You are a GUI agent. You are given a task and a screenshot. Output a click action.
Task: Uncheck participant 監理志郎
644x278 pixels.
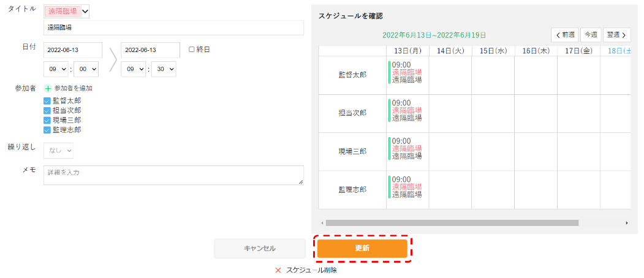pyautogui.click(x=47, y=130)
